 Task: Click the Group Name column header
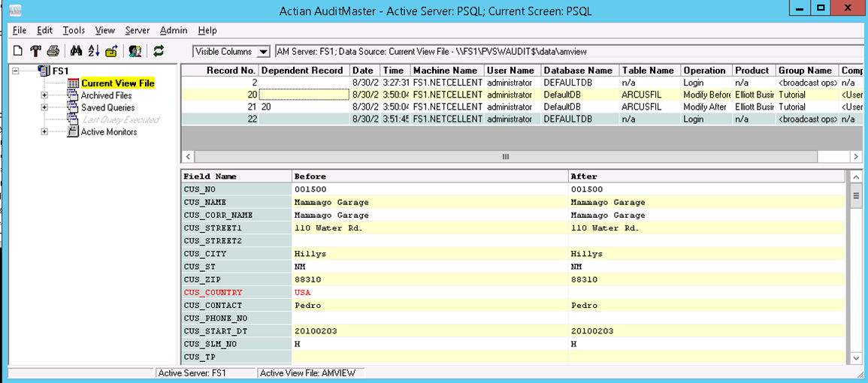point(807,71)
